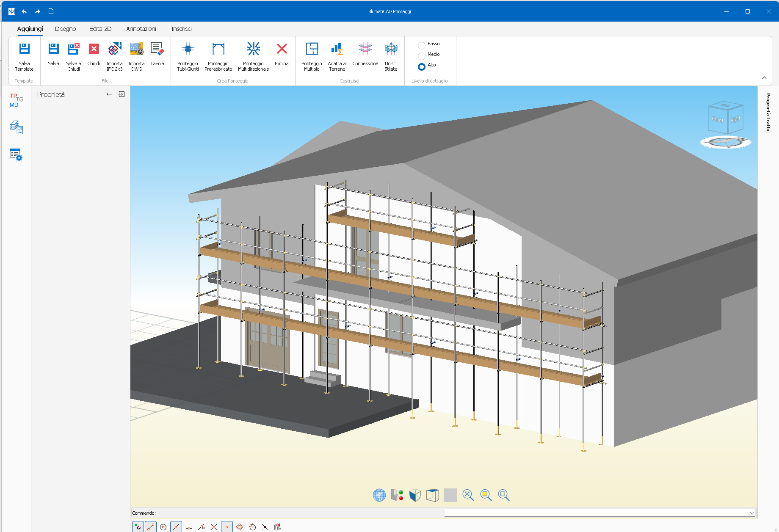Expand the Proprietà Tratto side panel
This screenshot has width=779, height=532.
[768, 112]
